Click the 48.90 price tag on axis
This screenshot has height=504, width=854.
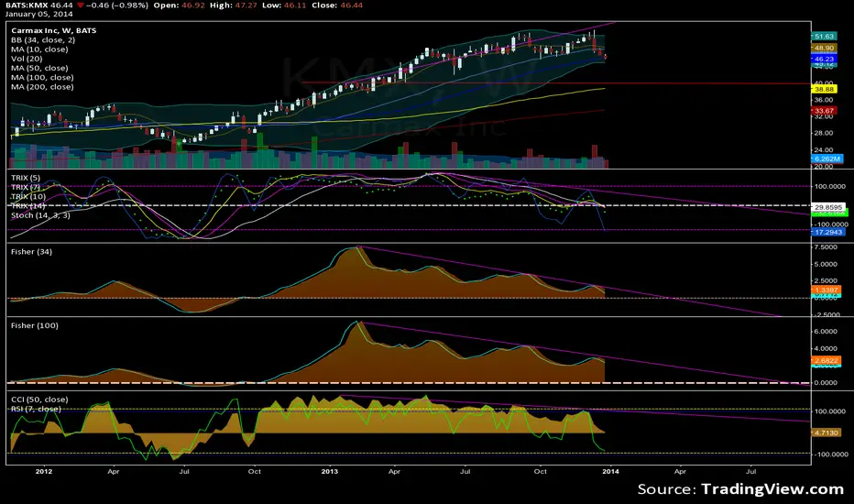(824, 48)
